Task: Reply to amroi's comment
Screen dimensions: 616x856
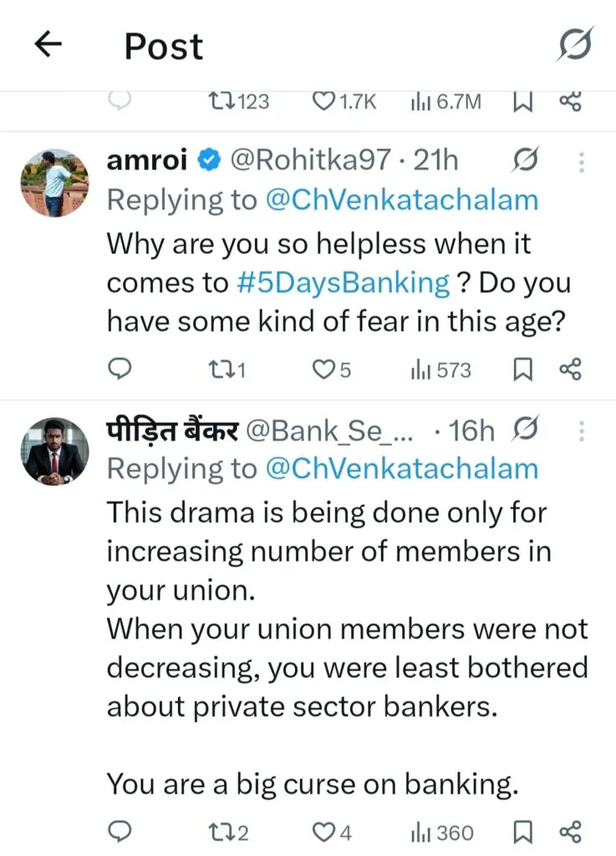Action: (120, 369)
